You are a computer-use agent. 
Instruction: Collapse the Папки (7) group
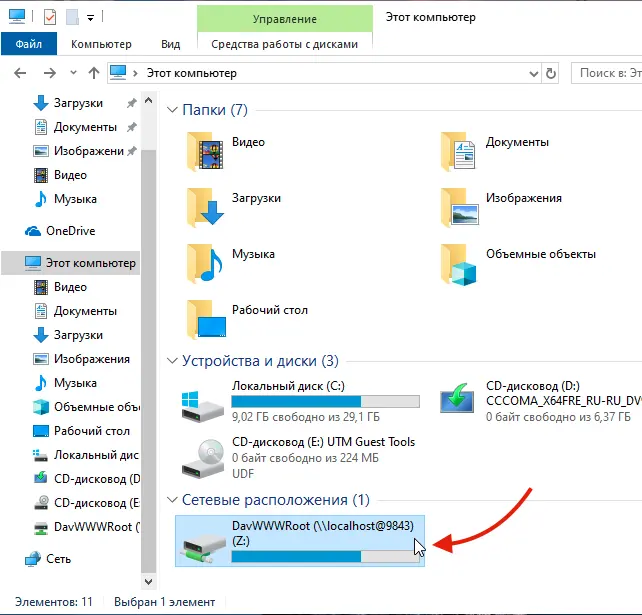click(x=172, y=110)
